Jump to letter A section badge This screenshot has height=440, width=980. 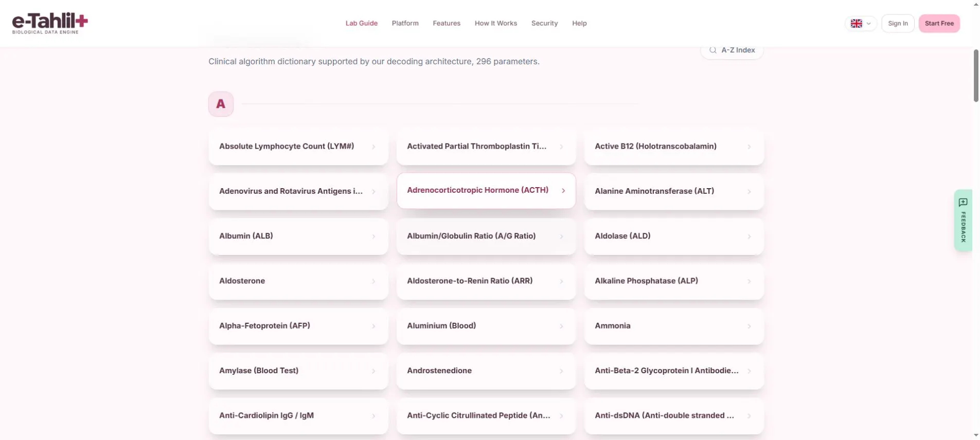coord(221,104)
